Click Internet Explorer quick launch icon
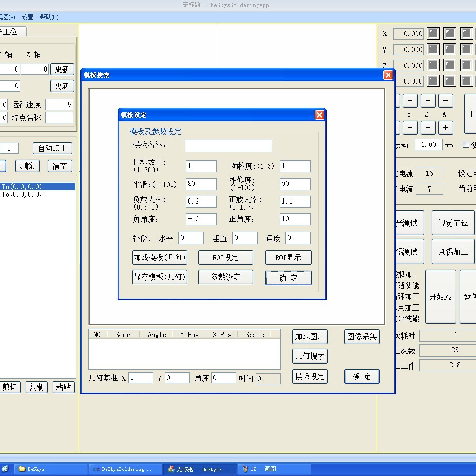This screenshot has width=476, height=476. click(5, 469)
